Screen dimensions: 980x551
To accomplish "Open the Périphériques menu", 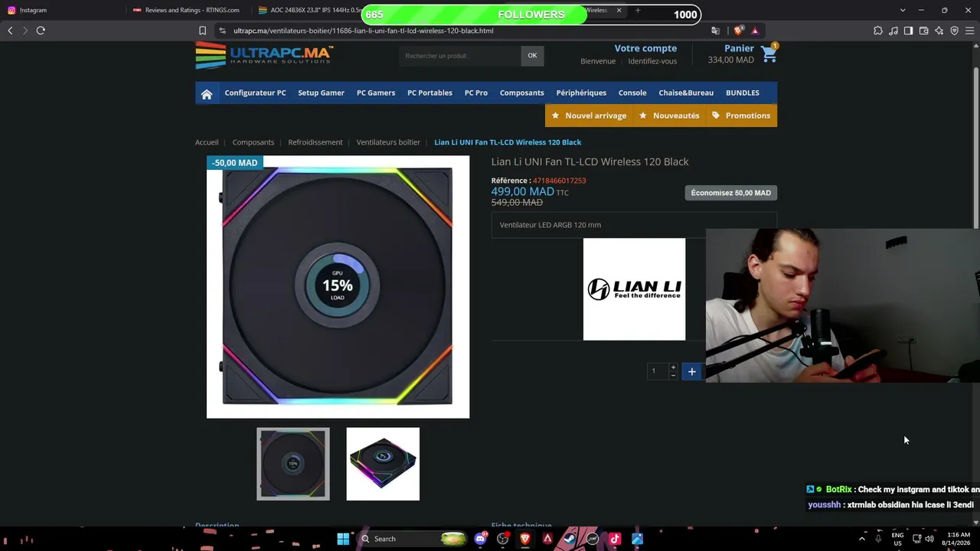I will [581, 93].
